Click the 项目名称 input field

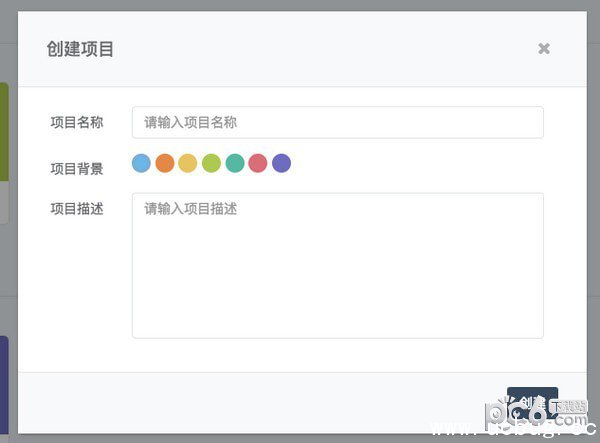(x=337, y=122)
